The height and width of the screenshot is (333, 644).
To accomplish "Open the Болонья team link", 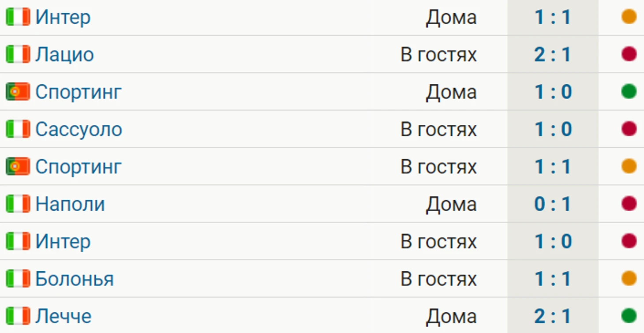I will point(74,279).
